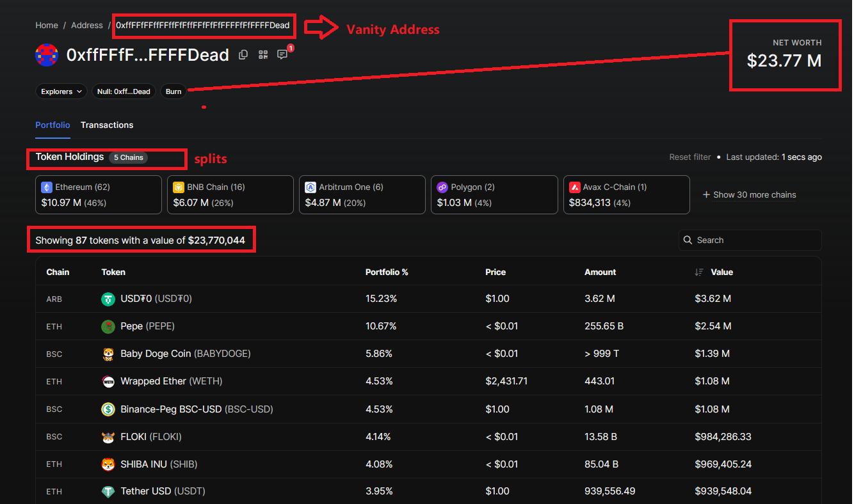Viewport: 854px width, 504px height.
Task: Click the Chain column header
Action: tap(58, 272)
